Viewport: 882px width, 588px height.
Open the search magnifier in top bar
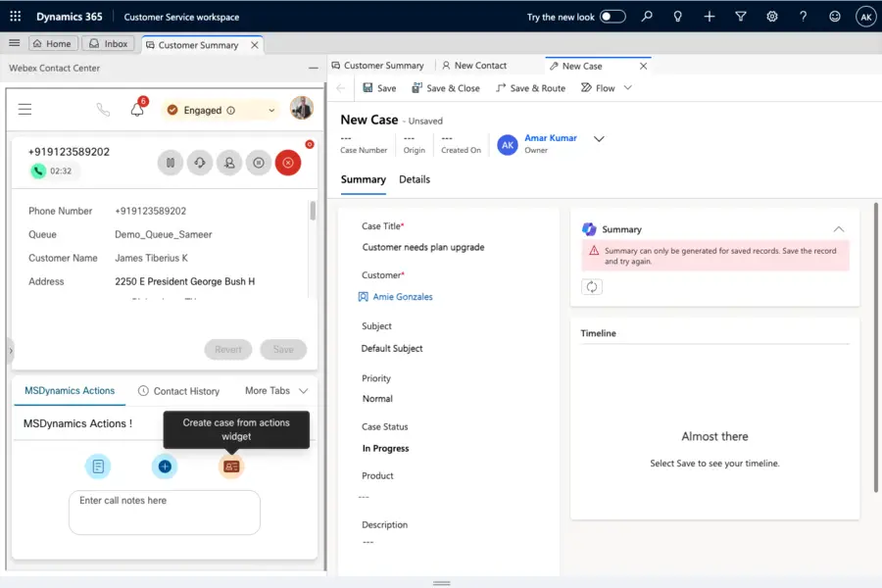[x=647, y=17]
